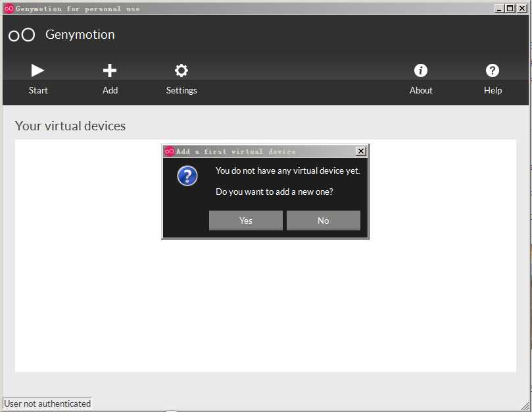Click the Help label in the toolbar

coord(493,90)
